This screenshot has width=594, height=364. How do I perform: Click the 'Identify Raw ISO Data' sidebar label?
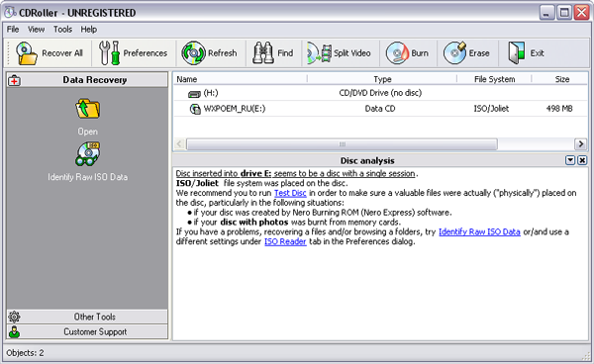tap(87, 177)
